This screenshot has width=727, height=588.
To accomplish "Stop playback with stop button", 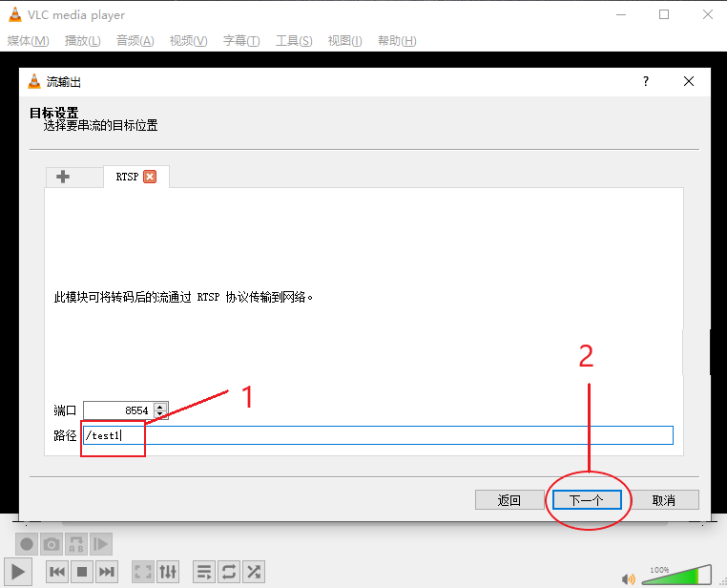I will click(x=82, y=572).
